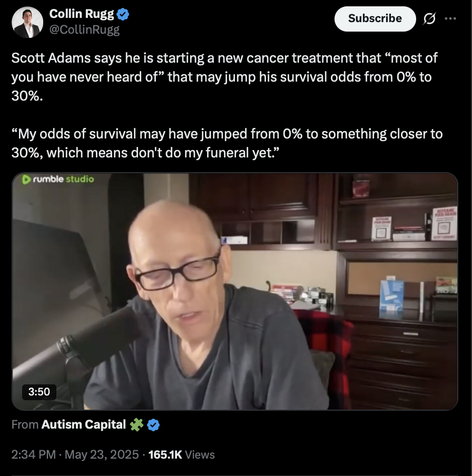This screenshot has width=472, height=476.
Task: Click the quoted odds of survival paragraph
Action: pos(227,143)
